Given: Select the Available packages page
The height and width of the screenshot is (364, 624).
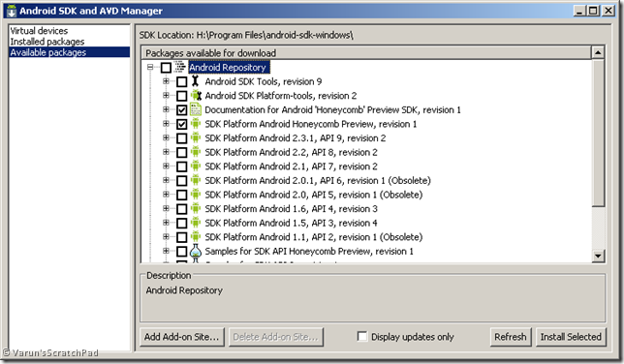Looking at the screenshot, I should (x=69, y=52).
